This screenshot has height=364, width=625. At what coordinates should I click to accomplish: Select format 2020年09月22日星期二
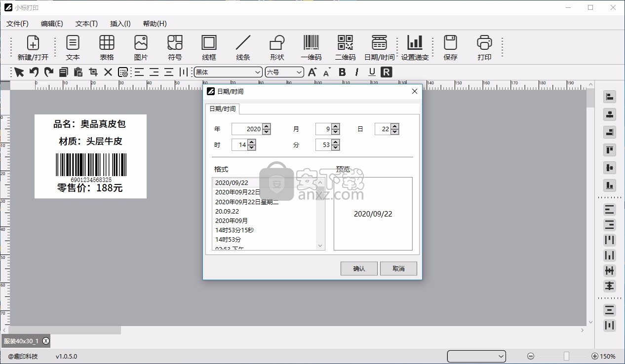click(247, 202)
